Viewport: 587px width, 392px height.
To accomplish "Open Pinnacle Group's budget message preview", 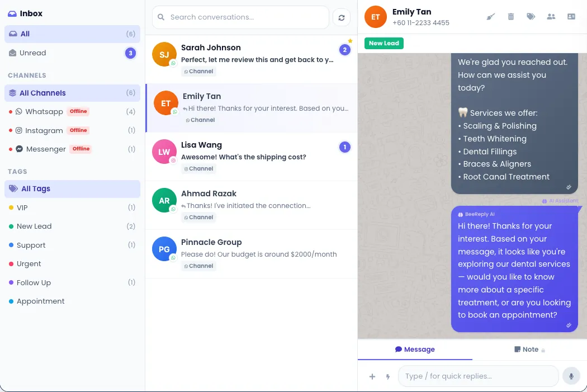I will pyautogui.click(x=259, y=254).
